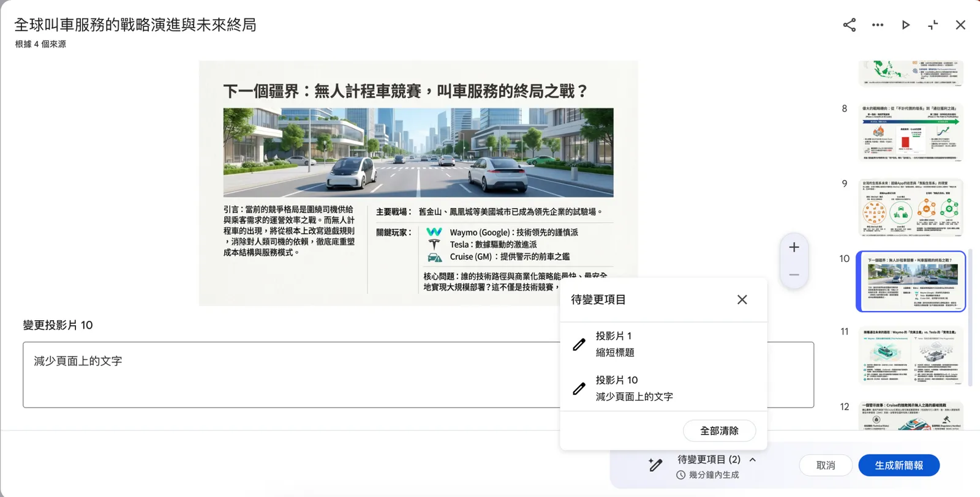Click the share icon in the header
Image resolution: width=980 pixels, height=497 pixels.
tap(849, 25)
